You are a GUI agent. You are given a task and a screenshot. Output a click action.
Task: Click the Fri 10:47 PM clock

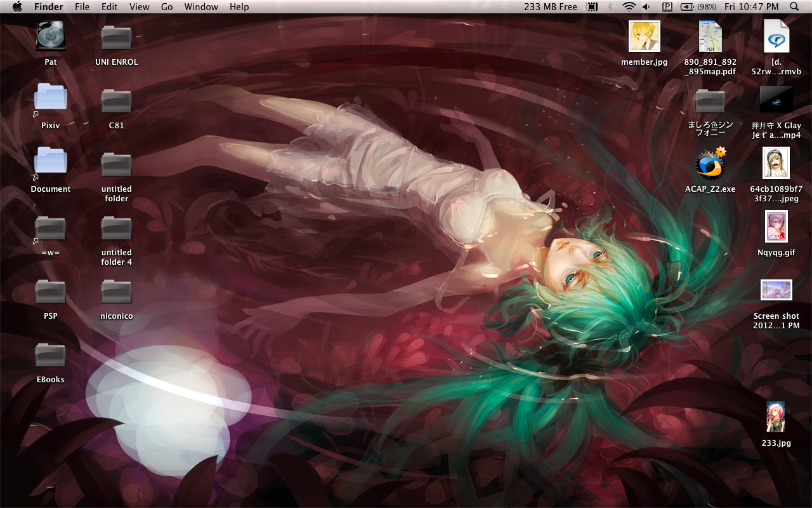(x=751, y=7)
